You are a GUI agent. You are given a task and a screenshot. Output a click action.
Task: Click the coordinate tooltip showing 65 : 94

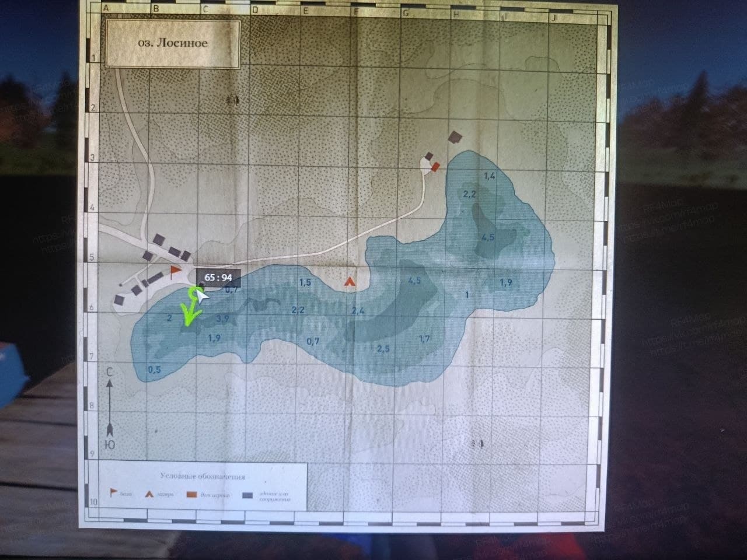tap(219, 278)
